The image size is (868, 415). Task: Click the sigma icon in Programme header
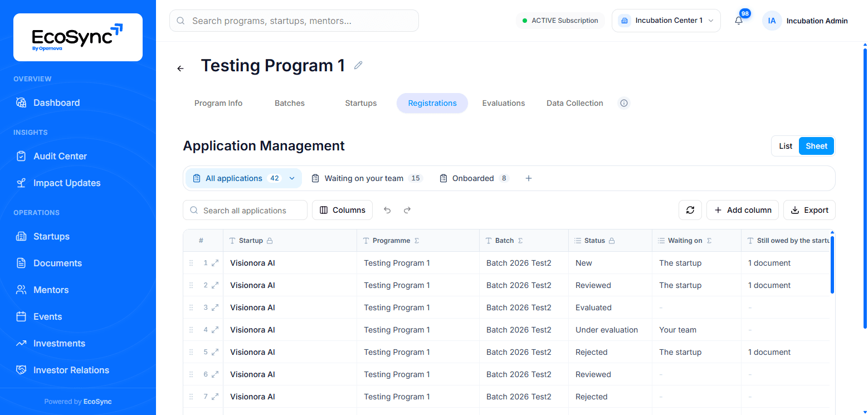[417, 241]
